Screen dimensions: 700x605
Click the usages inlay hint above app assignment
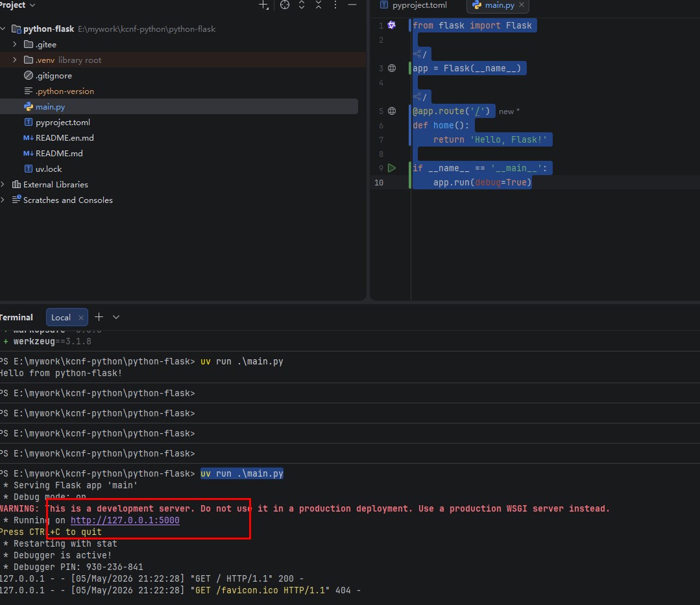[420, 54]
